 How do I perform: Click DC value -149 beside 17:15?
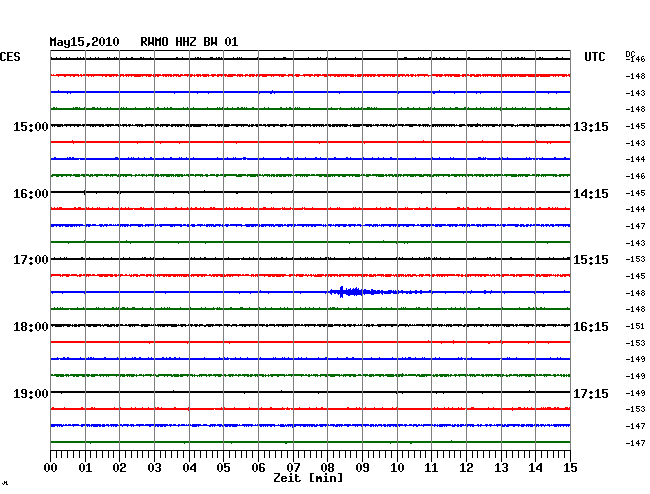635,393
